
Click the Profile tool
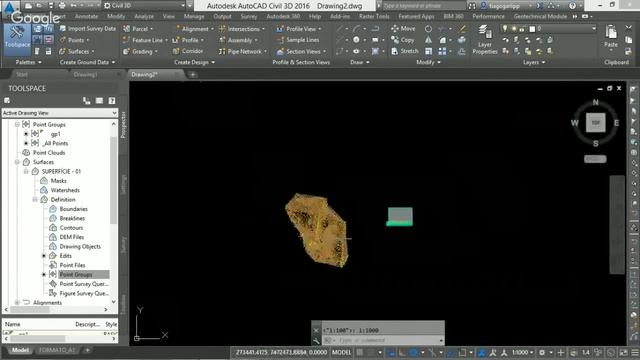coord(188,40)
